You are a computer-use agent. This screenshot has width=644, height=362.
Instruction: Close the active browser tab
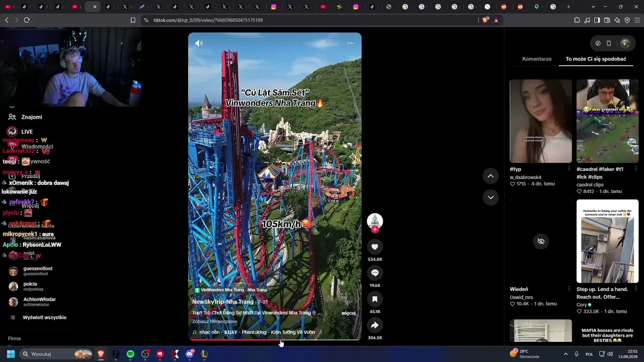pos(95,7)
